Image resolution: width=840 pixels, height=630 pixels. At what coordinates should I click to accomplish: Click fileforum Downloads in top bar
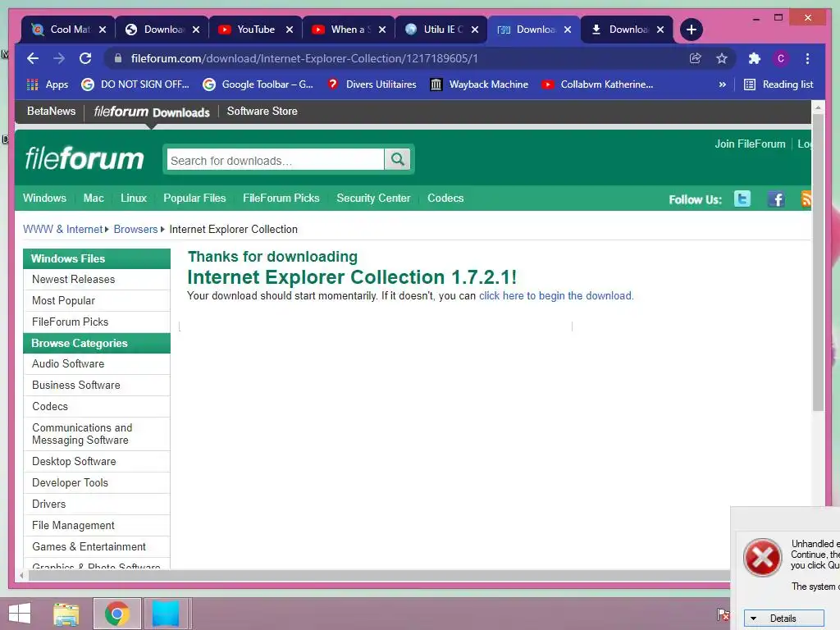152,112
